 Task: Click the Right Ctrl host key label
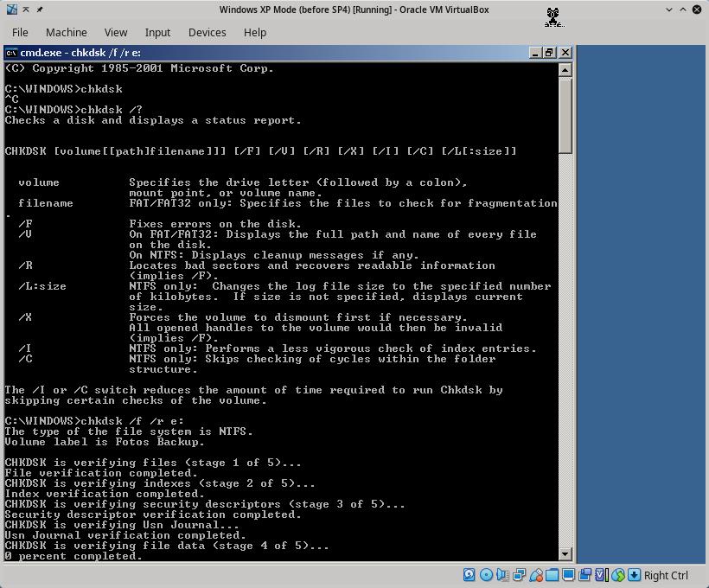coord(666,575)
